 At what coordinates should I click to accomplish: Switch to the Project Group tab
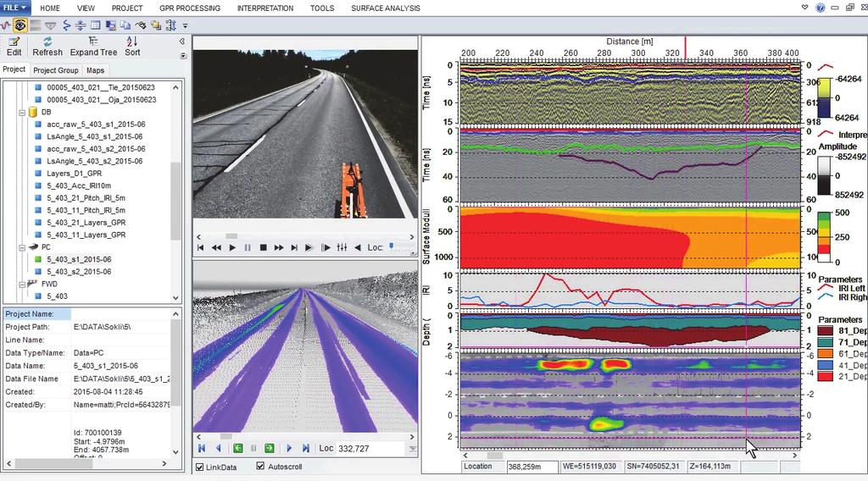coord(55,70)
